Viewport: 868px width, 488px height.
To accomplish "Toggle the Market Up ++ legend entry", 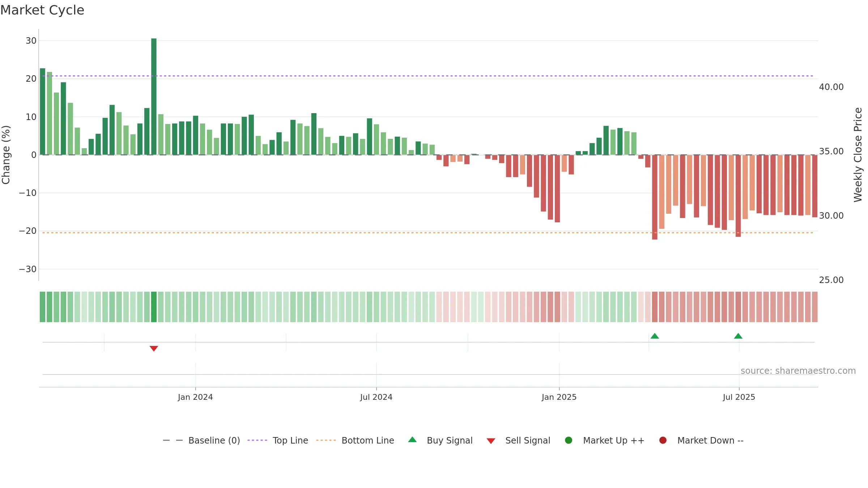I will 604,440.
